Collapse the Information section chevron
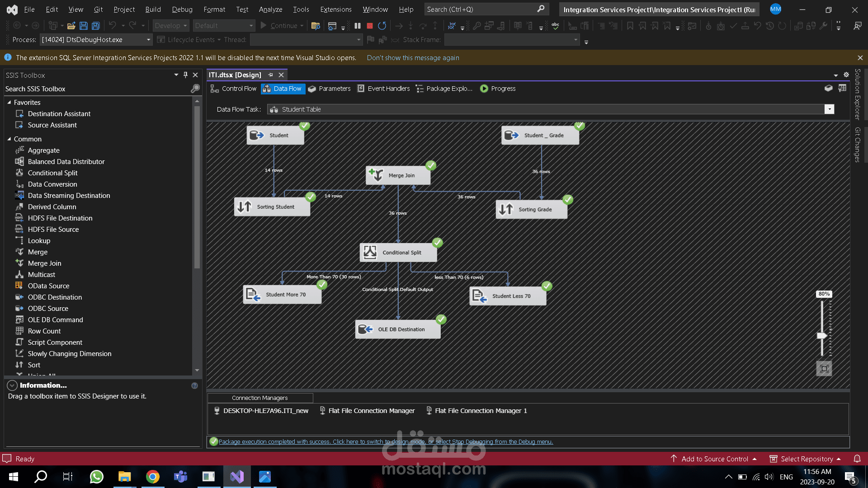The image size is (868, 488). (12, 385)
